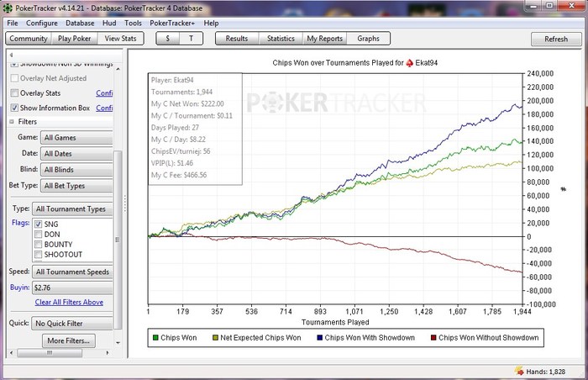Click the horizontal scroll left arrow
588x380 pixels.
[11, 353]
